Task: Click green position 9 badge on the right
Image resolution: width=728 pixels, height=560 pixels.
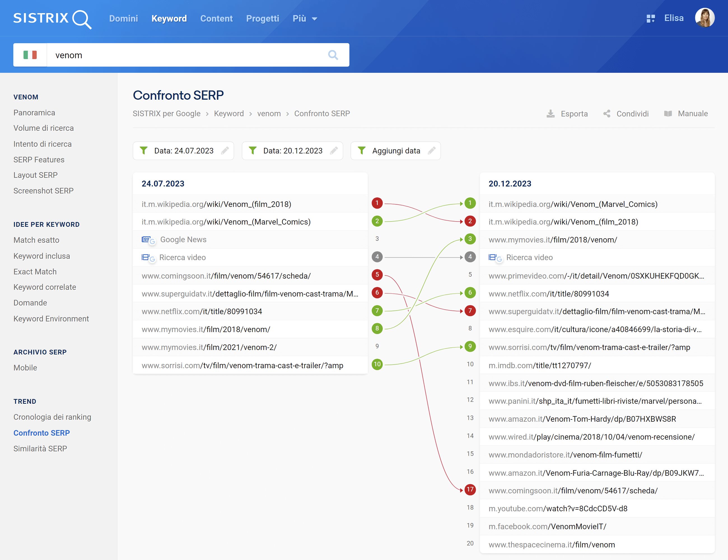Action: coord(470,346)
